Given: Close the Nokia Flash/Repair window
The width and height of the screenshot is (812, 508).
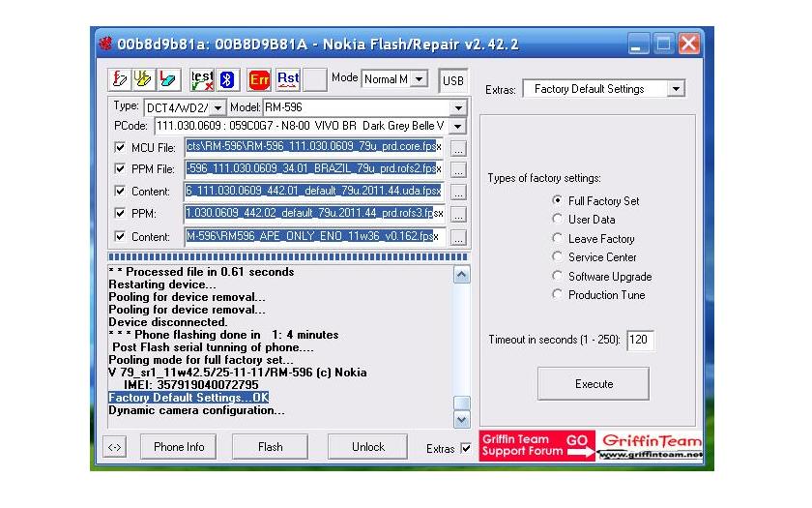Looking at the screenshot, I should point(688,44).
